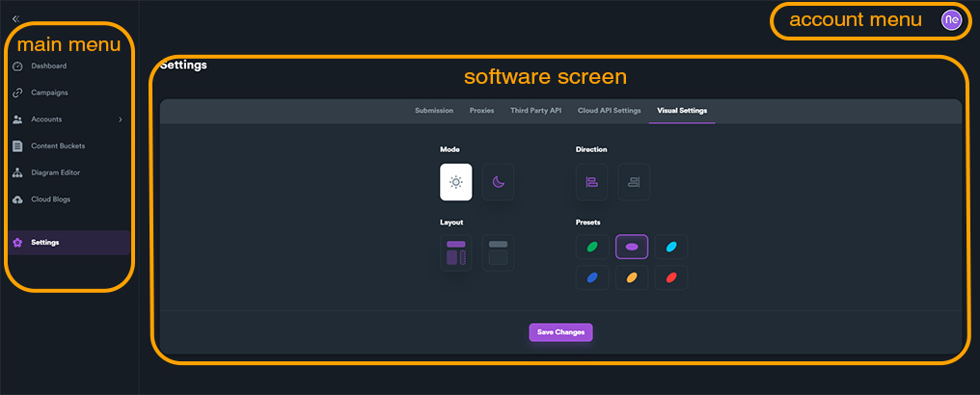The image size is (980, 395).
Task: Switch to the Proxies tab
Action: (481, 111)
